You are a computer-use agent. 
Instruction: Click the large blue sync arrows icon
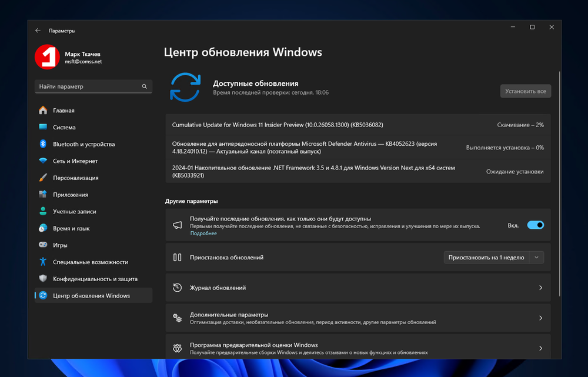tap(185, 87)
